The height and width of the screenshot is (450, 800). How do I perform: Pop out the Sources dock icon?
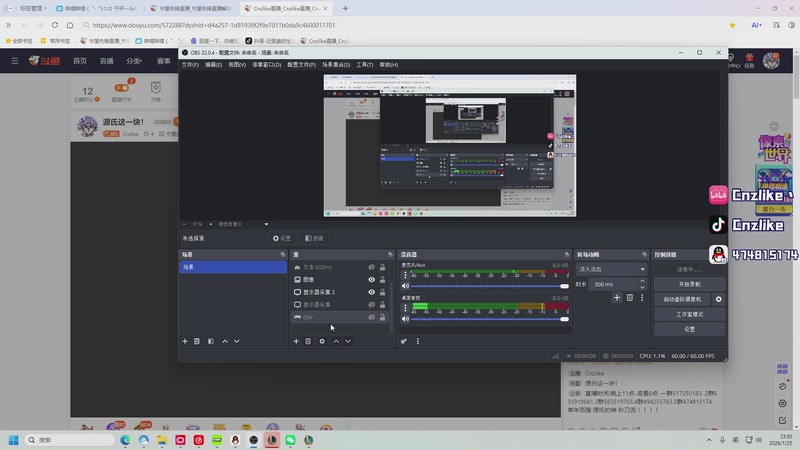pos(390,254)
